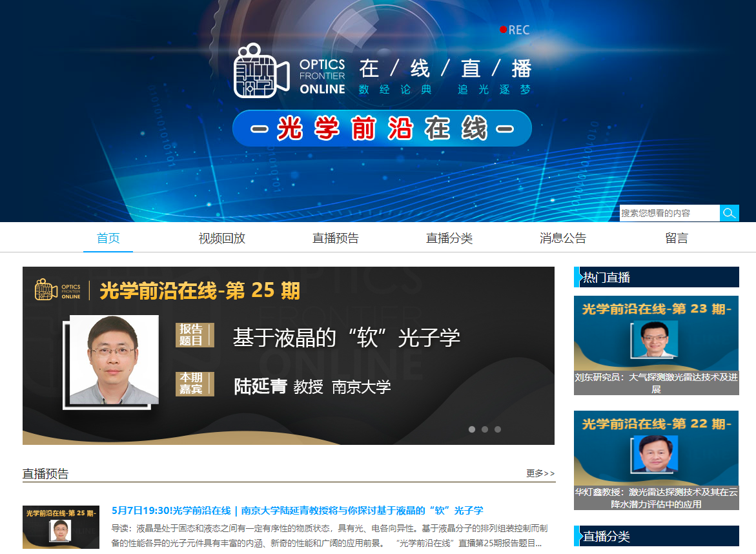Switch to the 消息公告 tab
This screenshot has height=554, width=756.
tap(563, 238)
